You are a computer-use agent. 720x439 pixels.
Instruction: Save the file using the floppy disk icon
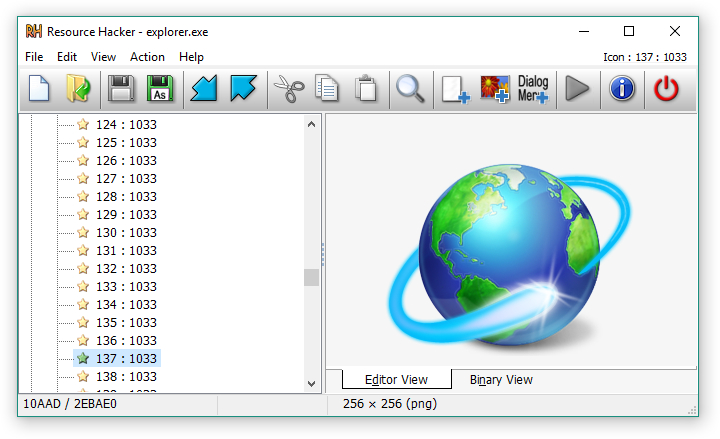pyautogui.click(x=121, y=88)
